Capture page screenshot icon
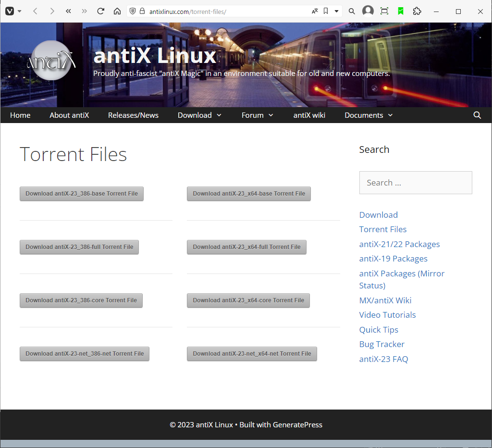The width and height of the screenshot is (492, 448). point(384,12)
